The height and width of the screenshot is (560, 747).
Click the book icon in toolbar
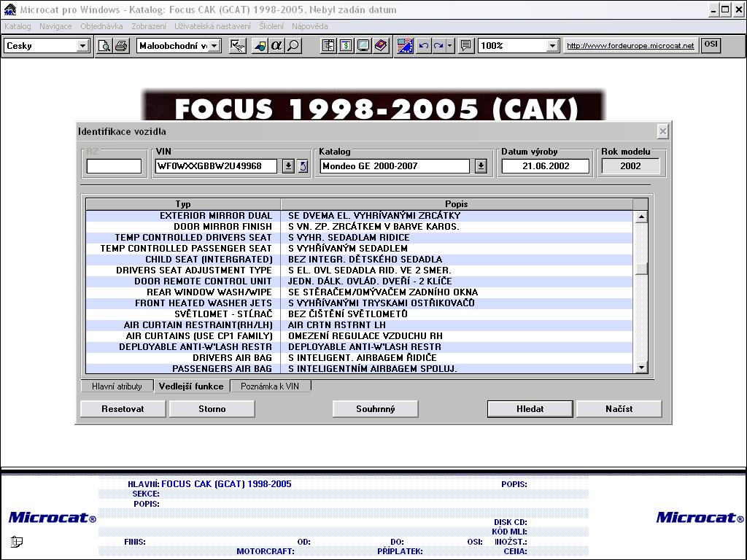381,46
